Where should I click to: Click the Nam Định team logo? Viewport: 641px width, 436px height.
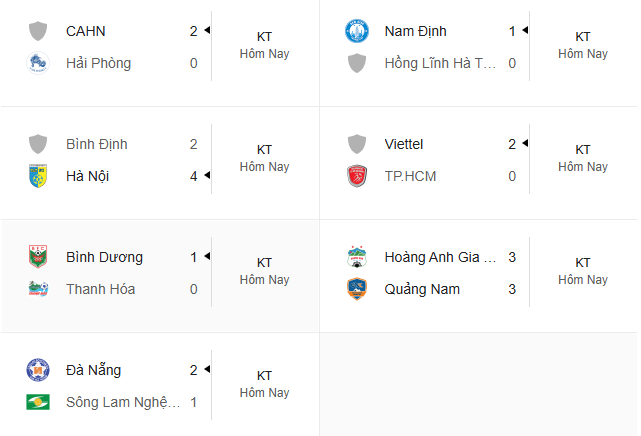[357, 31]
